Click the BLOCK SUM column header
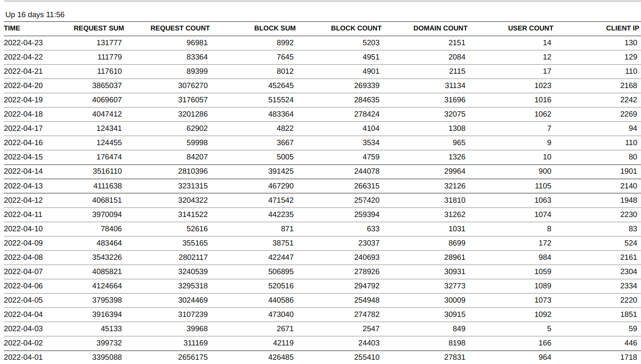 coord(275,28)
